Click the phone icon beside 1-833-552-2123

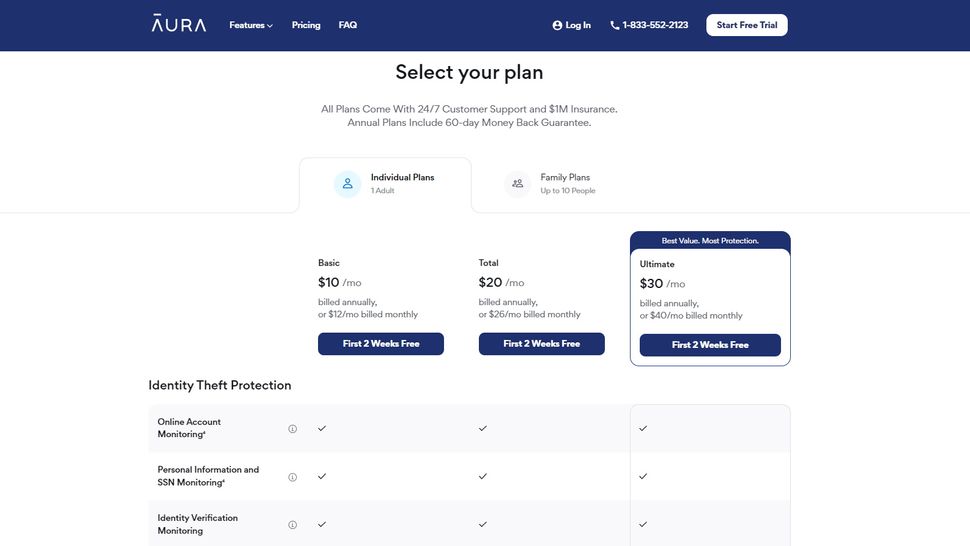(615, 25)
